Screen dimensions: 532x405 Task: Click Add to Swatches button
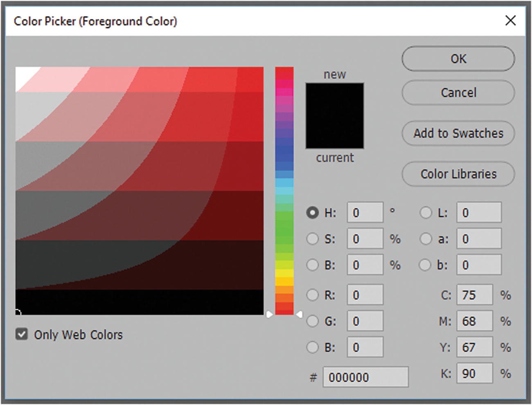coord(458,133)
